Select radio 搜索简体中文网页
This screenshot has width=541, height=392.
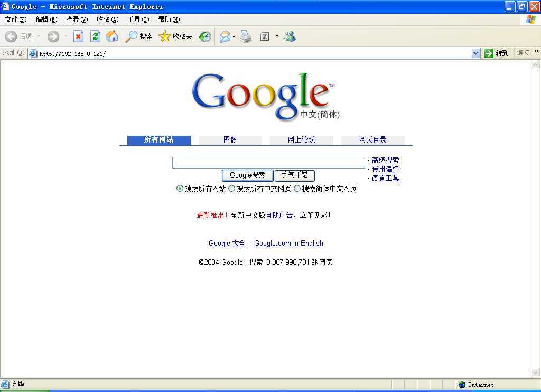click(297, 189)
